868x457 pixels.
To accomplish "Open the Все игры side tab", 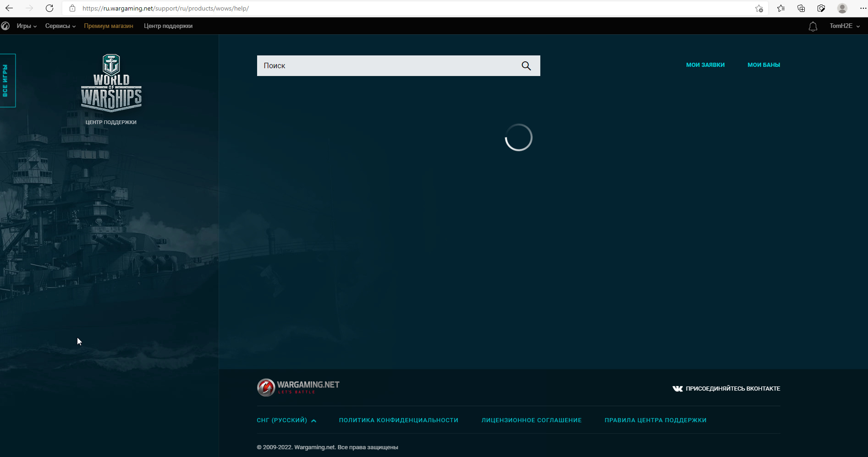I will [x=8, y=81].
